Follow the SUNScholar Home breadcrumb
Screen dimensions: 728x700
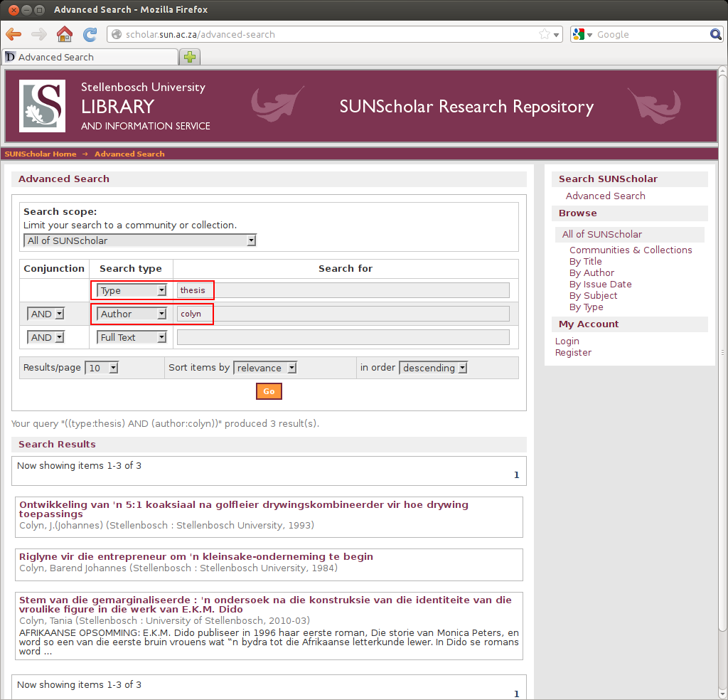[41, 154]
